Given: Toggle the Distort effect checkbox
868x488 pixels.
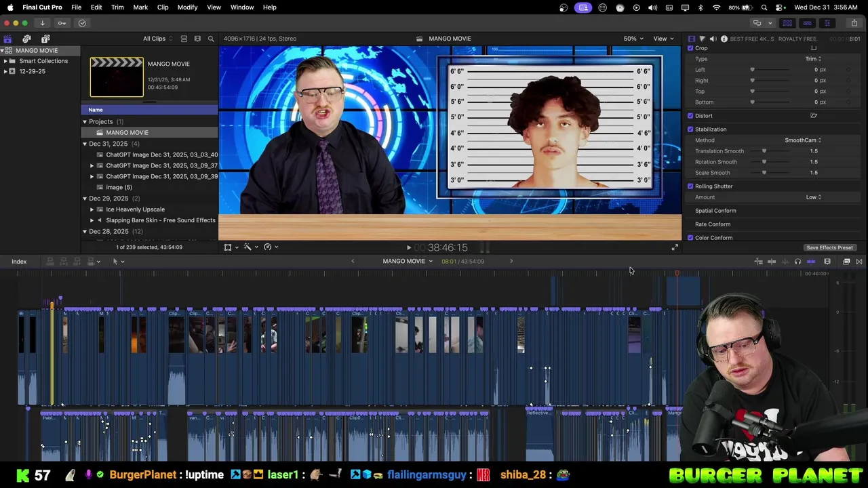Looking at the screenshot, I should coord(690,116).
